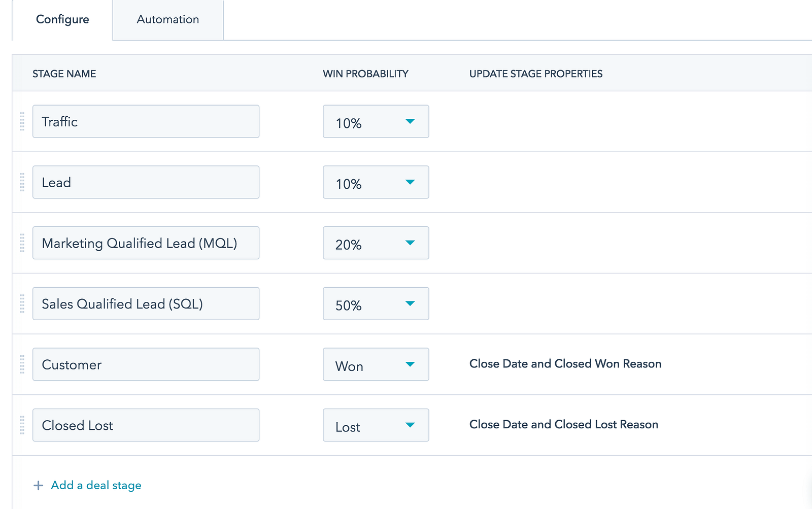The width and height of the screenshot is (812, 509).
Task: Click Close Date and Closed Lost Reason
Action: pos(563,425)
